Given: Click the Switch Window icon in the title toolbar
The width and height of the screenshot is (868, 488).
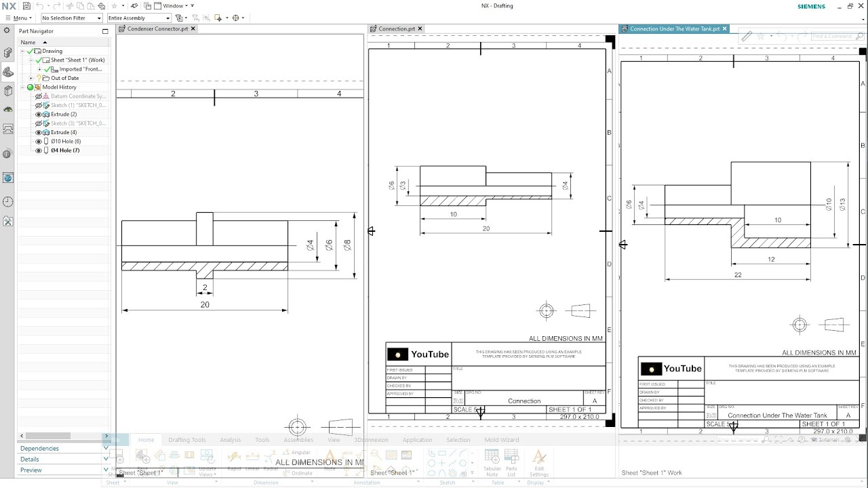Looking at the screenshot, I should (147, 5).
